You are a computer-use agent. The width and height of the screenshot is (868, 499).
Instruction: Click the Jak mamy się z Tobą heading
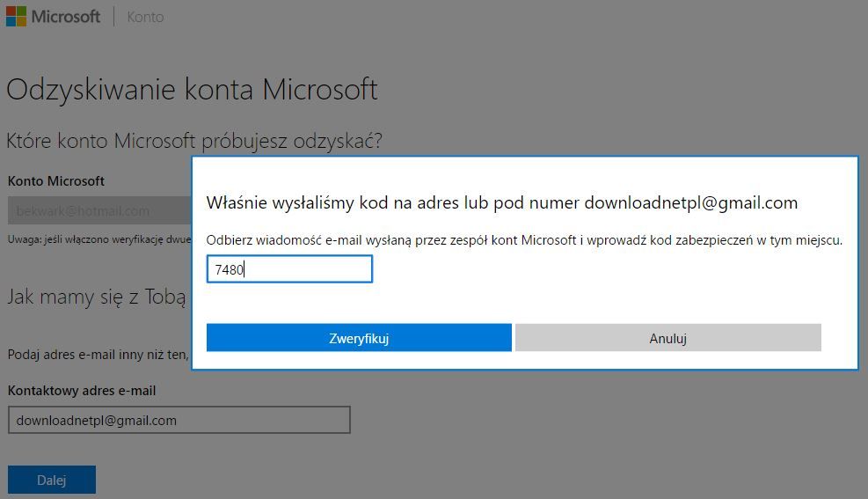coord(97,297)
